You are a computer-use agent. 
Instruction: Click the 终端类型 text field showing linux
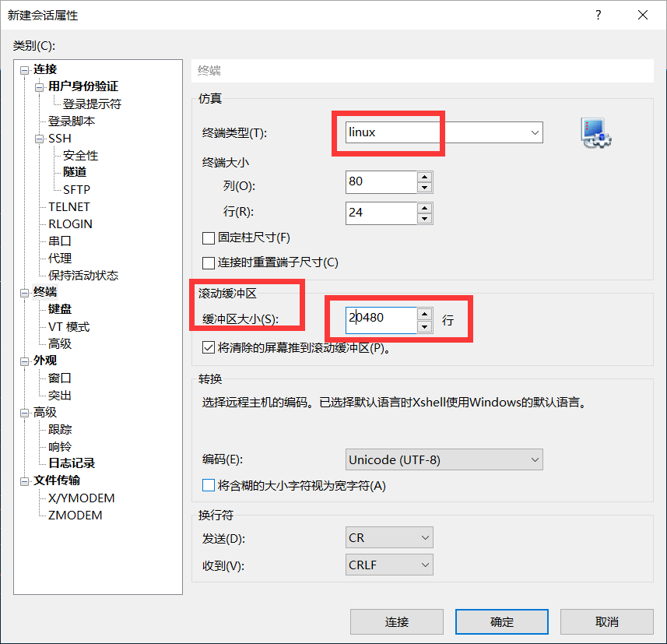tap(437, 132)
